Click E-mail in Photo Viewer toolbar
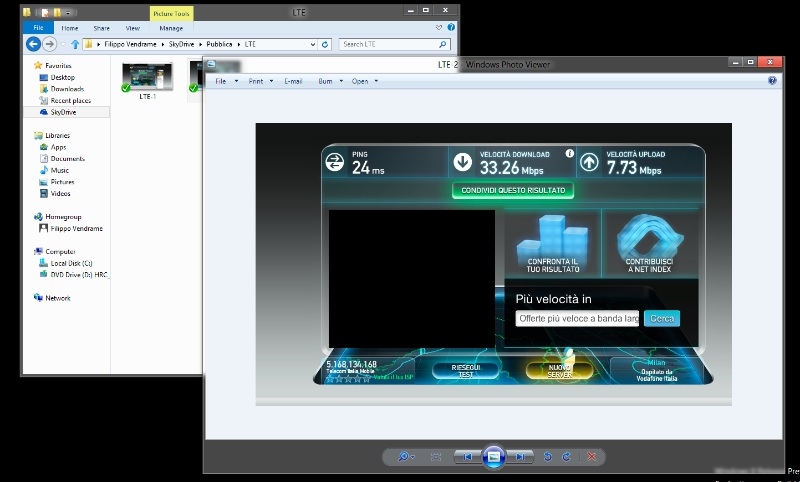The height and width of the screenshot is (482, 800). click(293, 81)
